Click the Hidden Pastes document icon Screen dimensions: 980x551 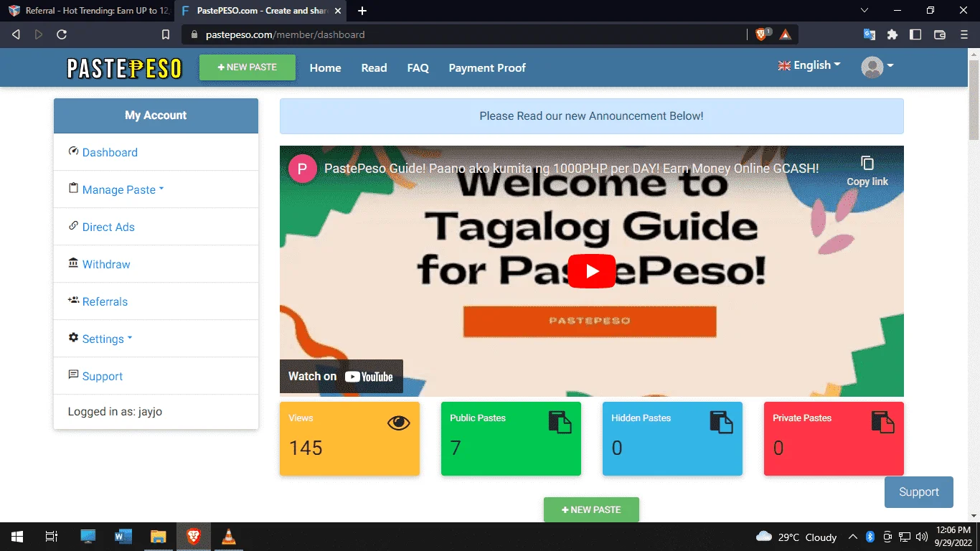pyautogui.click(x=722, y=423)
